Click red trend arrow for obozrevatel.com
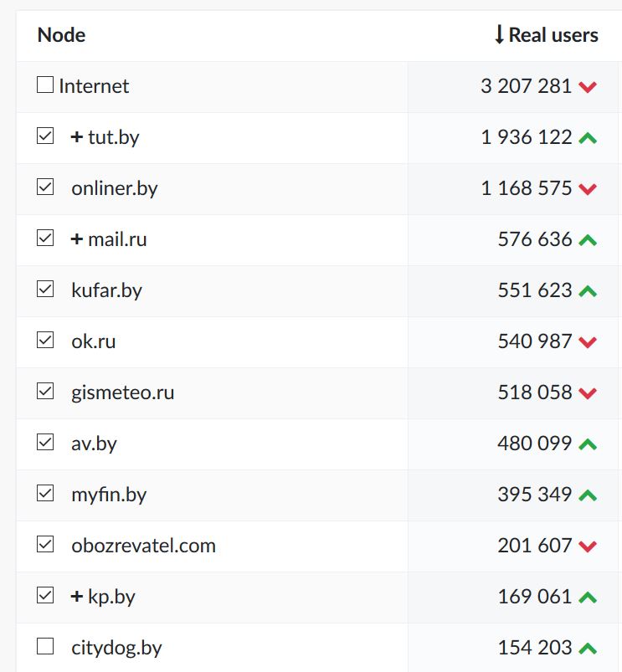Screen dimensions: 622x672 click(x=588, y=546)
